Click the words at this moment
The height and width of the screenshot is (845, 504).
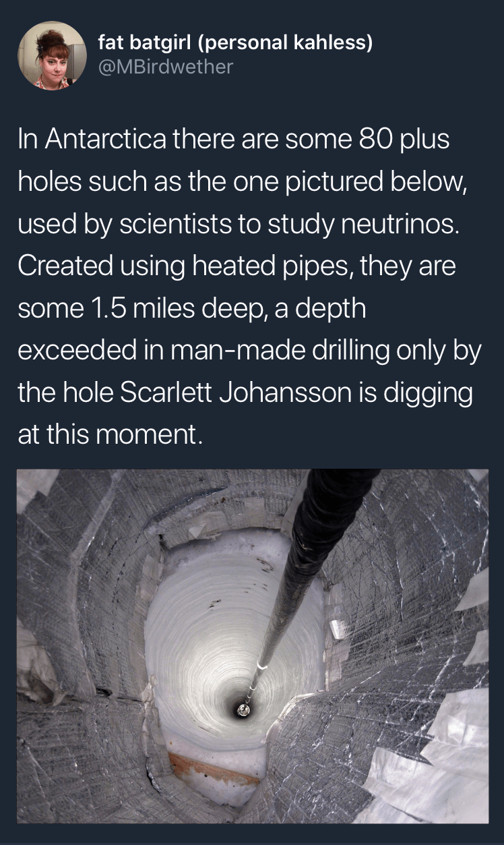click(109, 433)
